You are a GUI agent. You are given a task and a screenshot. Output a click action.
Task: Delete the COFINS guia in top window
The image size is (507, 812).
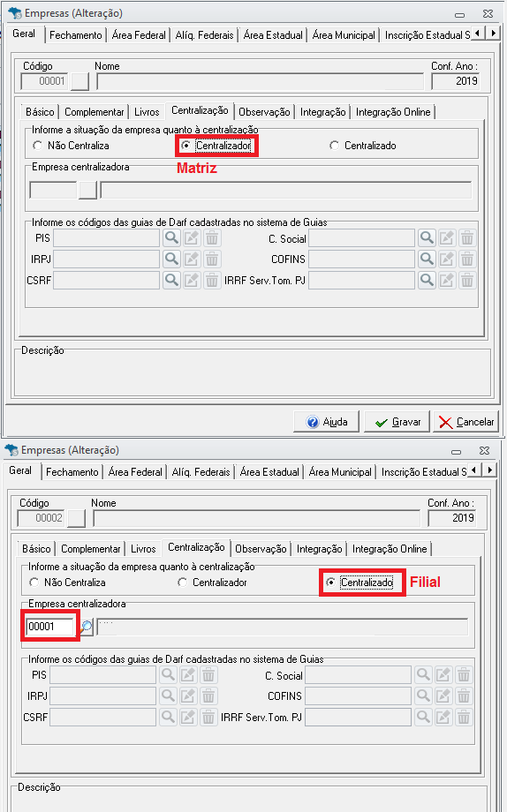point(467,259)
